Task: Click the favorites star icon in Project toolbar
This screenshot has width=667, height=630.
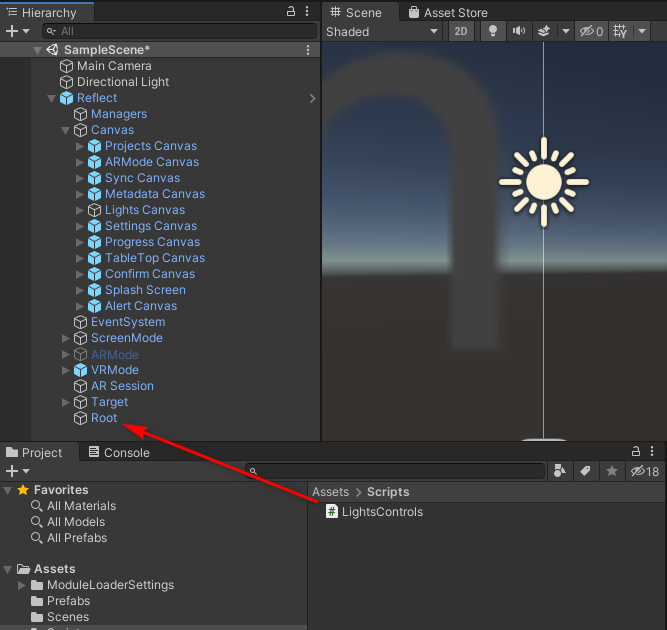Action: click(x=611, y=471)
